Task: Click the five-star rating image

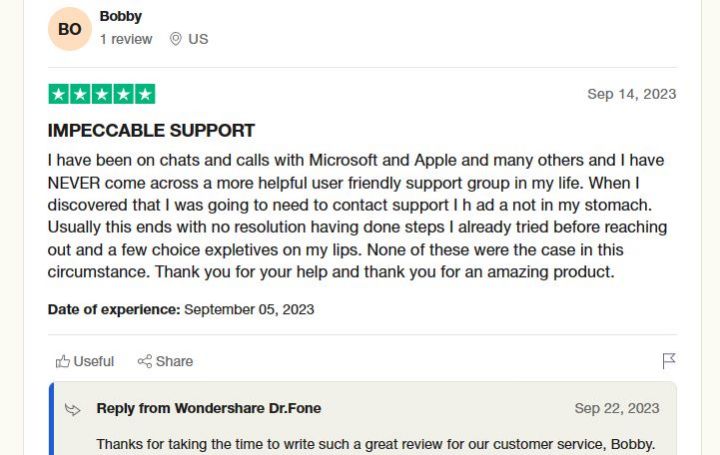Action: point(101,94)
